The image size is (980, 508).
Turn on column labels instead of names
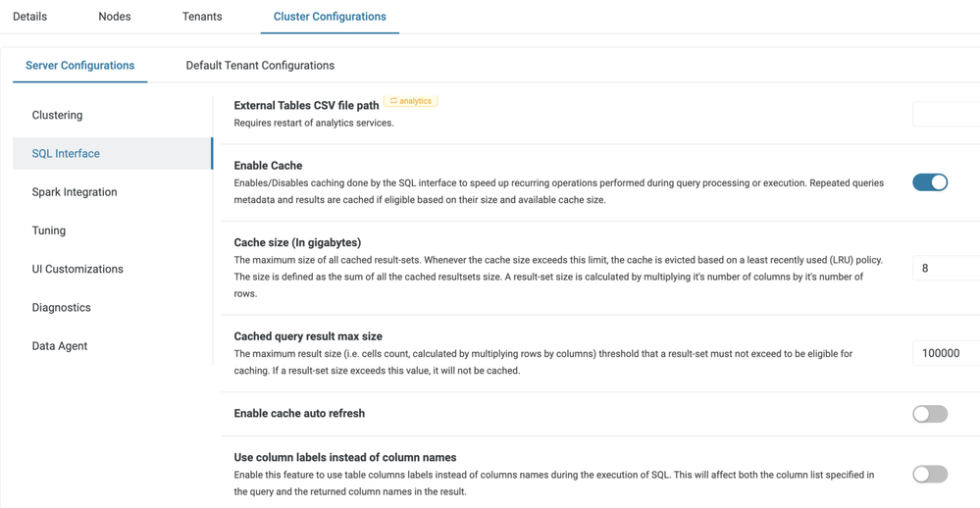pyautogui.click(x=929, y=475)
